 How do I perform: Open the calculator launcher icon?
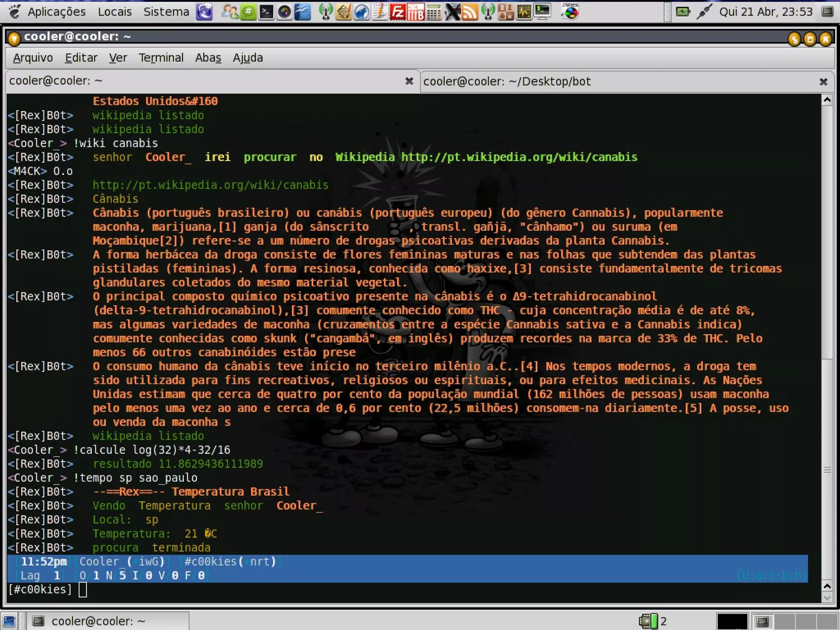point(434,11)
